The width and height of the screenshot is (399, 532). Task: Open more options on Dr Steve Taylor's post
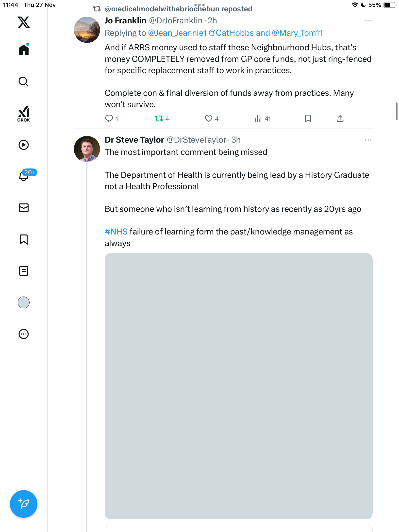368,140
